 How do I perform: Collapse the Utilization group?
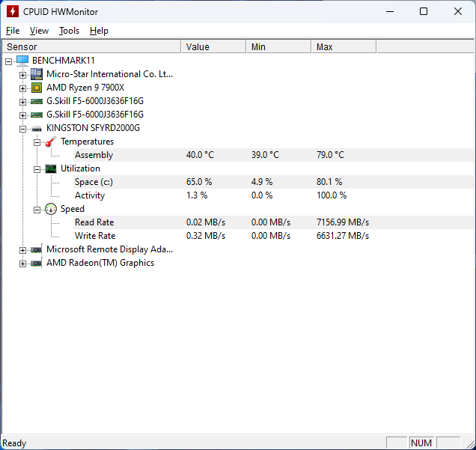(37, 169)
